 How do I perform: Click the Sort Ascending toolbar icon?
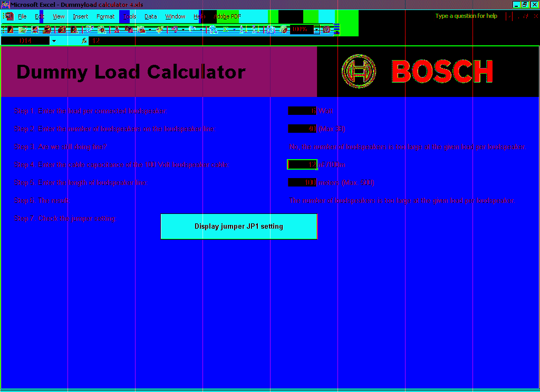coord(243,30)
